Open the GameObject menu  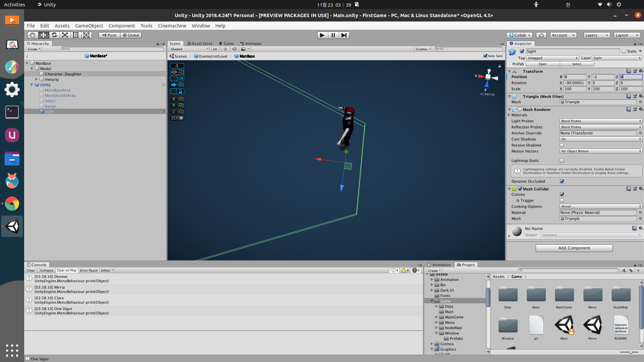pyautogui.click(x=89, y=26)
